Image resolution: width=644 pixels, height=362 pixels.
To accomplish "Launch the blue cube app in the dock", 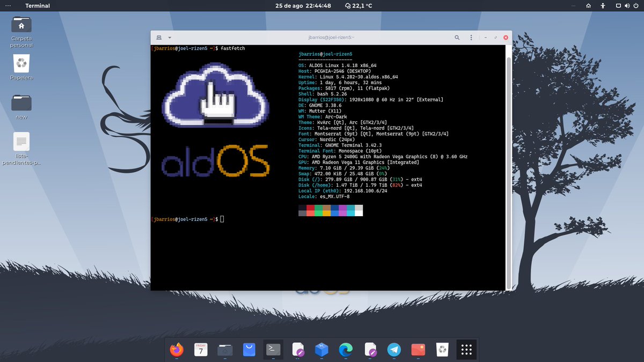I will [321, 350].
